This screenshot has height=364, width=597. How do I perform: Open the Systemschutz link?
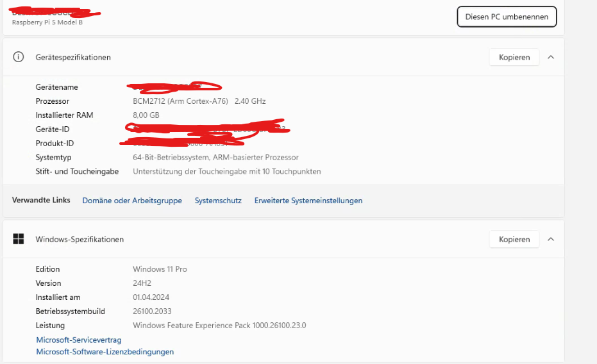click(x=218, y=201)
